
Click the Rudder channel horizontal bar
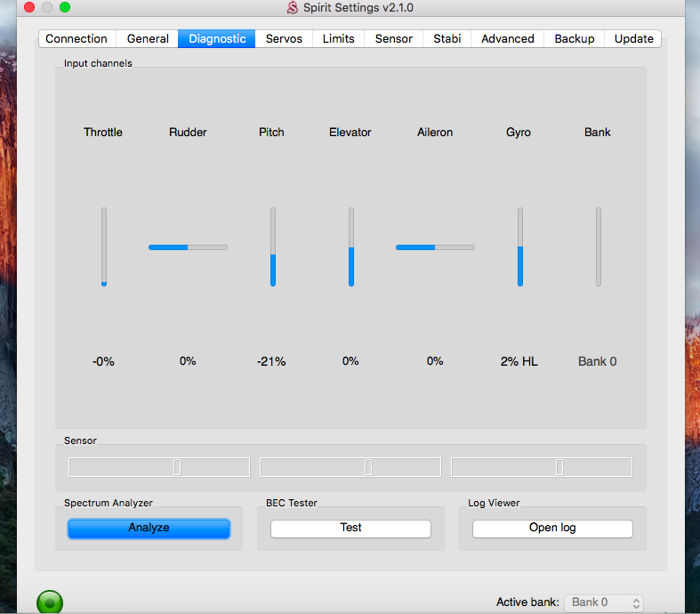tap(188, 247)
